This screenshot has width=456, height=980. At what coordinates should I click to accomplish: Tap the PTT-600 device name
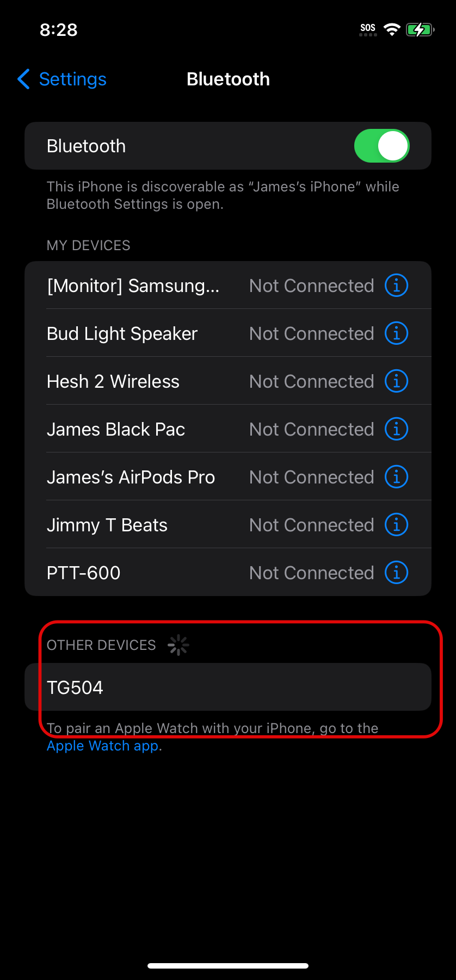click(84, 573)
